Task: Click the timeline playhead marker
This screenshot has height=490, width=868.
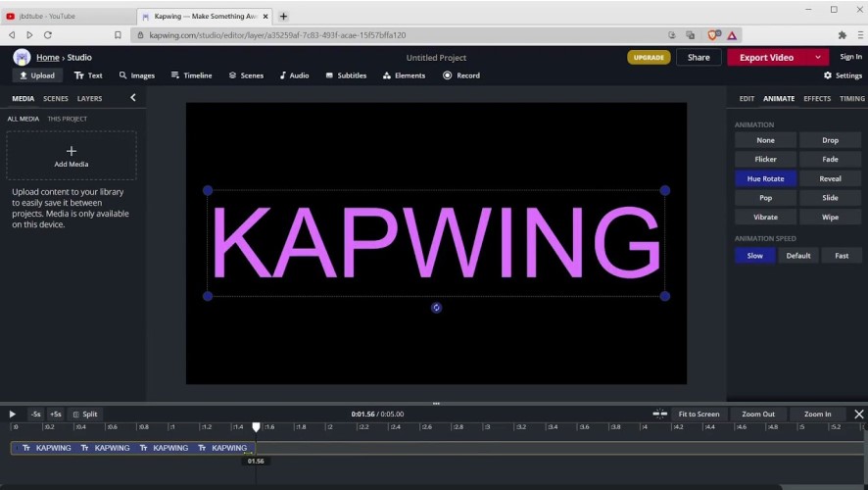Action: pyautogui.click(x=256, y=427)
